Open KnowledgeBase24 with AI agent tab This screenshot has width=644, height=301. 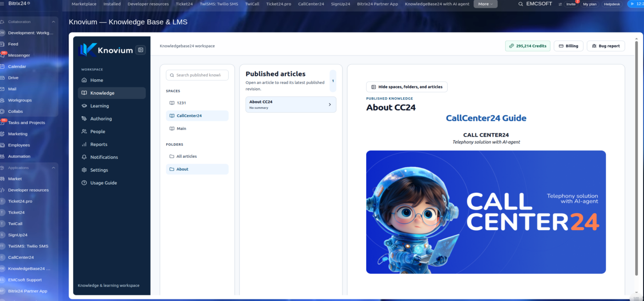point(437,4)
